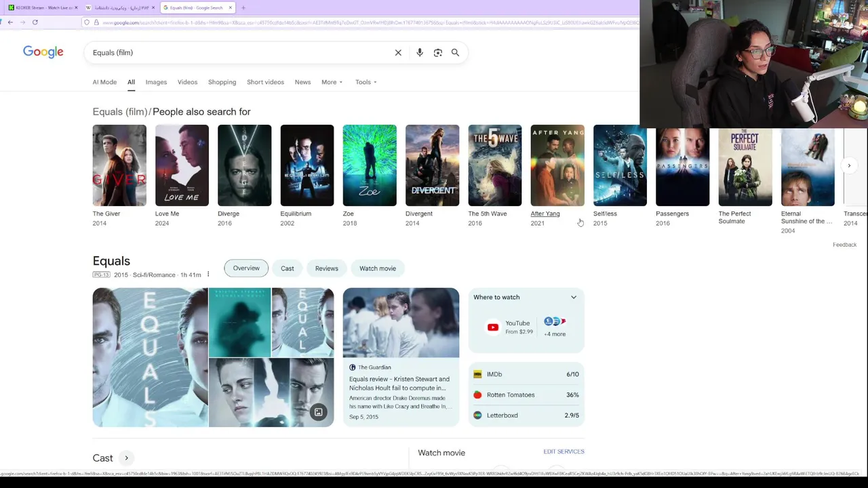The image size is (868, 488).
Task: Click the Google logo
Action: 43,52
